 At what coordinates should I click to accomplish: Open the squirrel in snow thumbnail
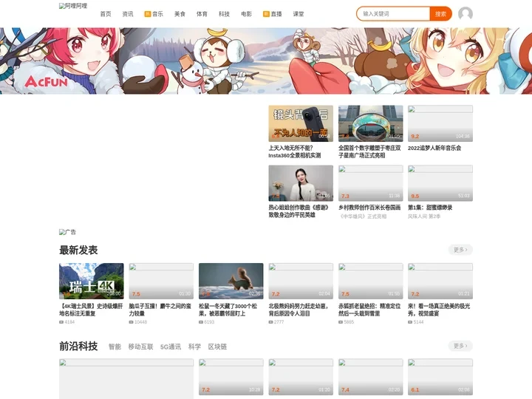(x=231, y=281)
